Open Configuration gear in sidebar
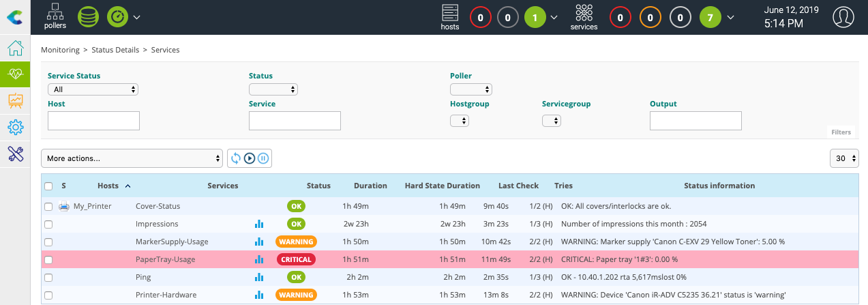The image size is (868, 305). (x=15, y=127)
